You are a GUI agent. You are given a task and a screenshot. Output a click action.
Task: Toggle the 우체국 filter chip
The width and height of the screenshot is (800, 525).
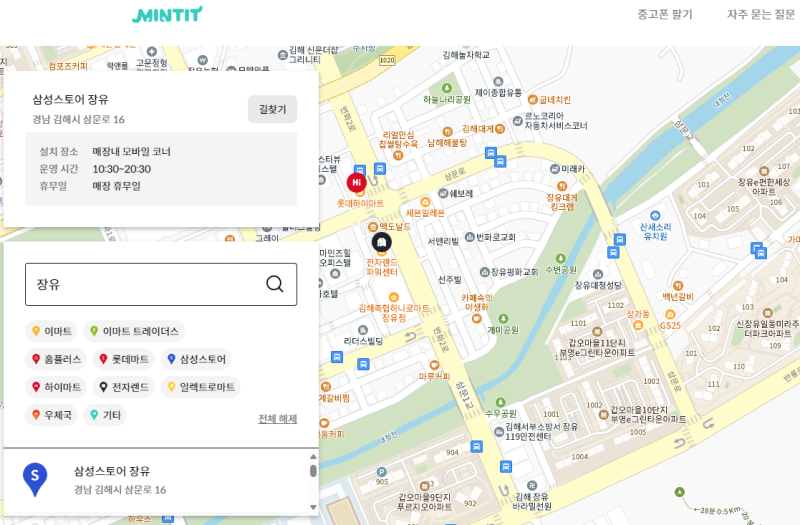(x=51, y=415)
